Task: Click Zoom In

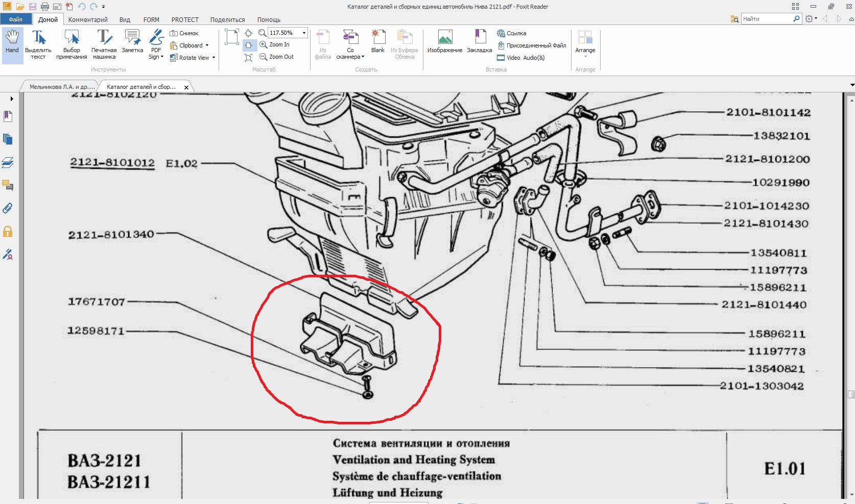Action: pyautogui.click(x=274, y=45)
